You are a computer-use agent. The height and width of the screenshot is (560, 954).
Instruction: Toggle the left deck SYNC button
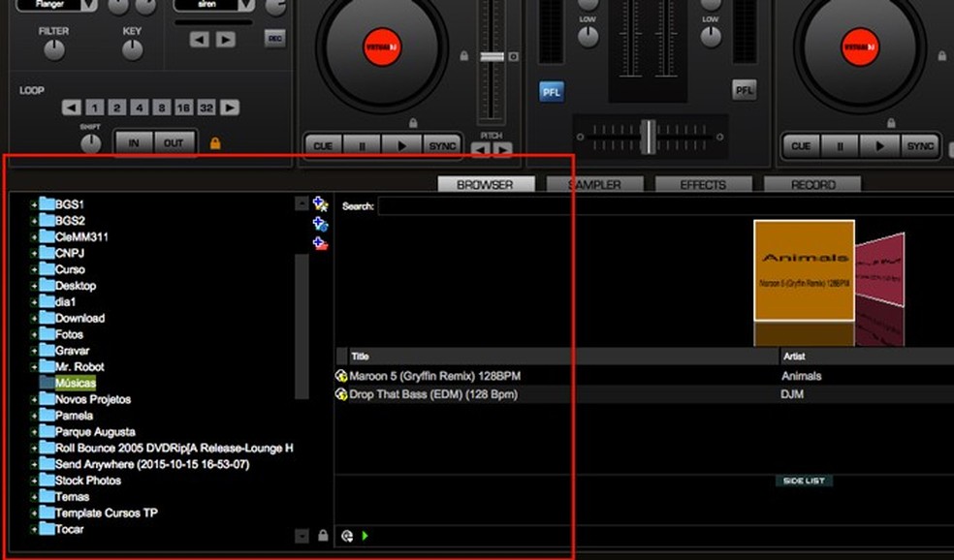442,145
